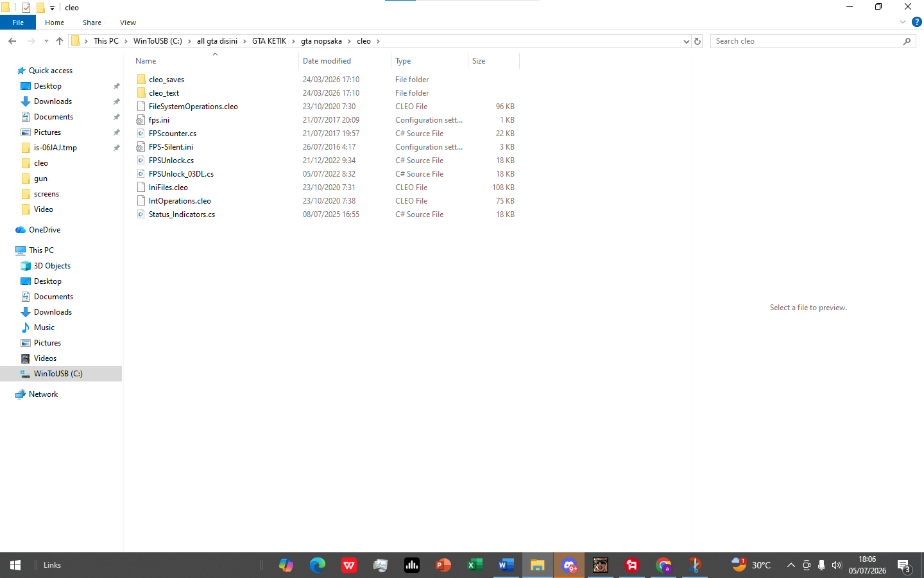Viewport: 924px width, 578px height.
Task: Open pinned Downloads under Quick access
Action: 53,101
